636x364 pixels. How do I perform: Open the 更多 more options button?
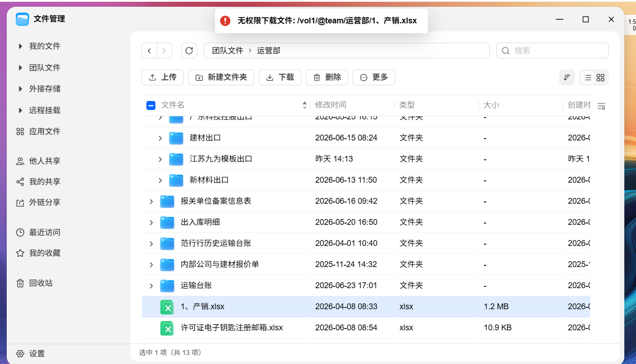click(x=374, y=77)
